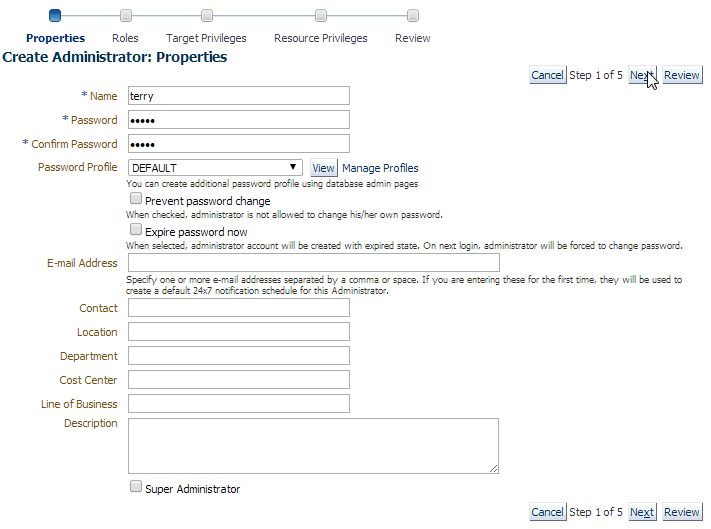Click the Review step icon in train
Image resolution: width=711 pixels, height=529 pixels.
[413, 15]
